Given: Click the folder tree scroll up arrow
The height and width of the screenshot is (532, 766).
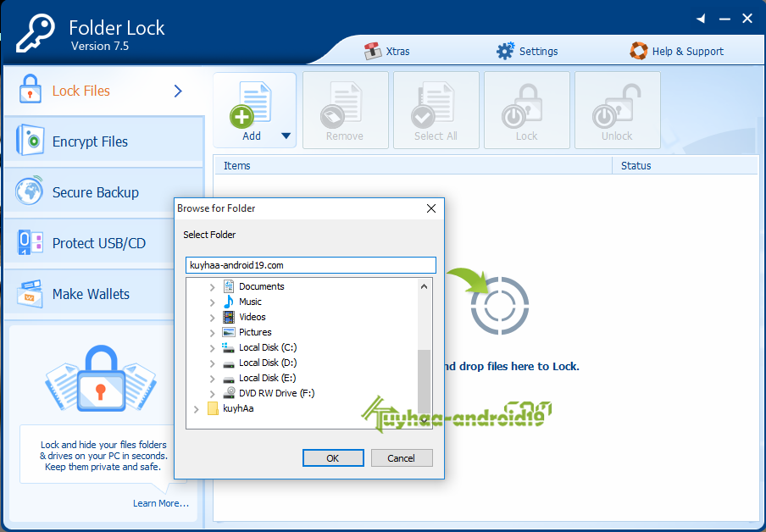Looking at the screenshot, I should 424,286.
